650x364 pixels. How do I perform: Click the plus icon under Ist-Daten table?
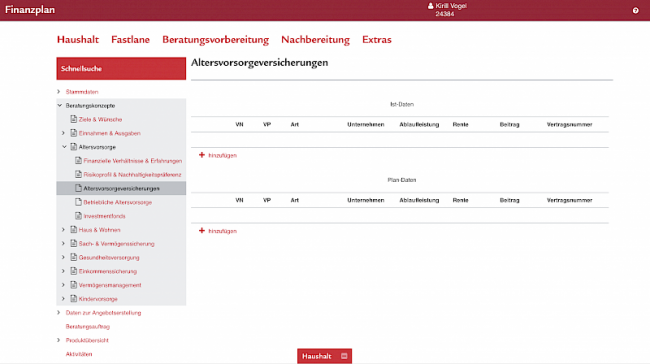[x=202, y=155]
